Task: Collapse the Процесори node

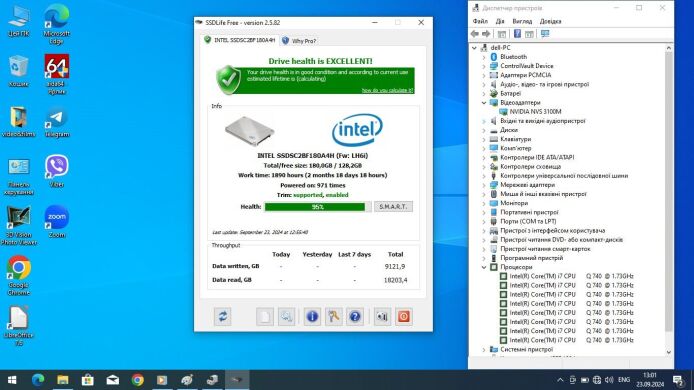Action: [484, 267]
